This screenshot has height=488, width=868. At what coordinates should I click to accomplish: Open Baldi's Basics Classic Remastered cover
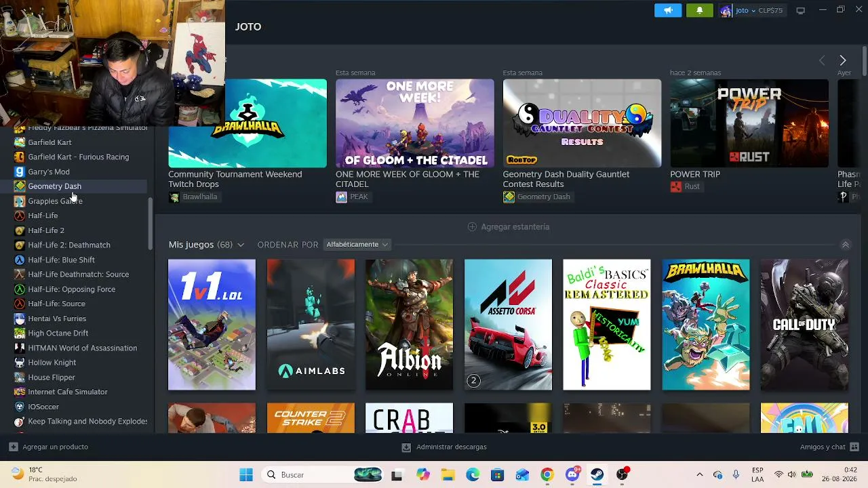(x=607, y=325)
